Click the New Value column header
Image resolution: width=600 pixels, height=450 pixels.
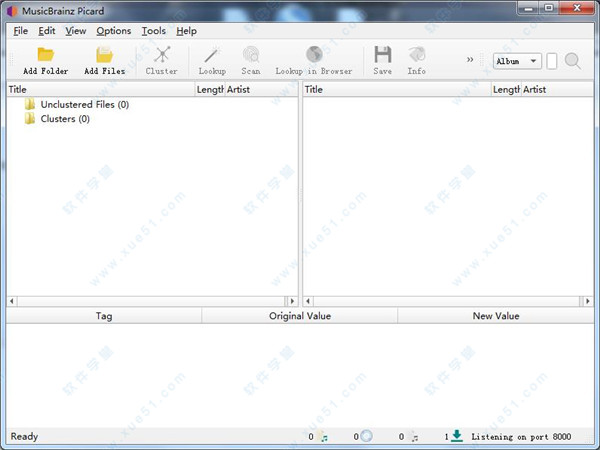tap(496, 316)
